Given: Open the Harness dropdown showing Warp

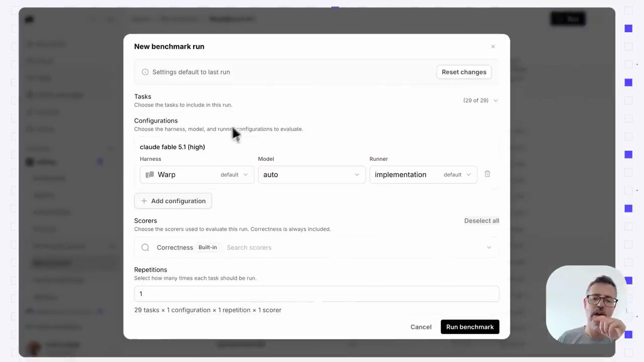Looking at the screenshot, I should tap(197, 174).
